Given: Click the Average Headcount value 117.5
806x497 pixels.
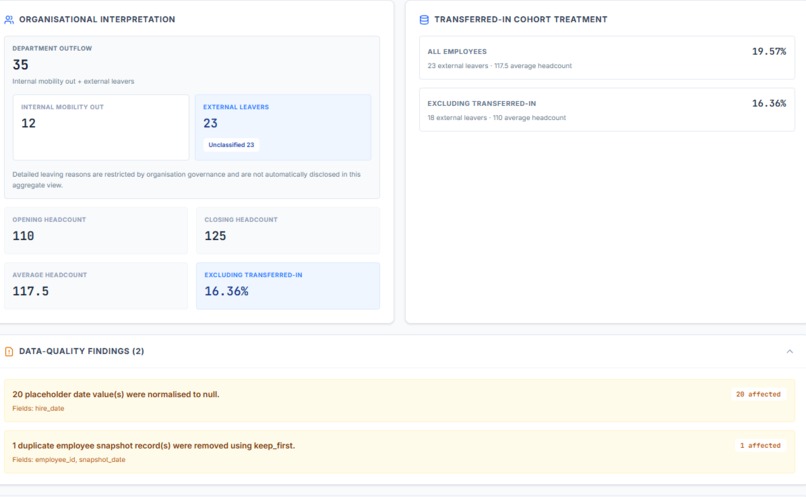Looking at the screenshot, I should (31, 291).
